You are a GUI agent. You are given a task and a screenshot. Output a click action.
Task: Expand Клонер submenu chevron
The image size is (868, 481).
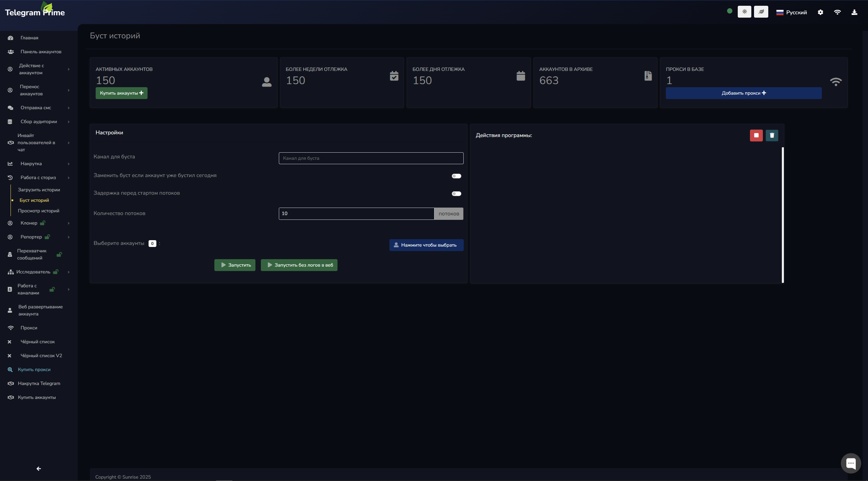point(69,223)
